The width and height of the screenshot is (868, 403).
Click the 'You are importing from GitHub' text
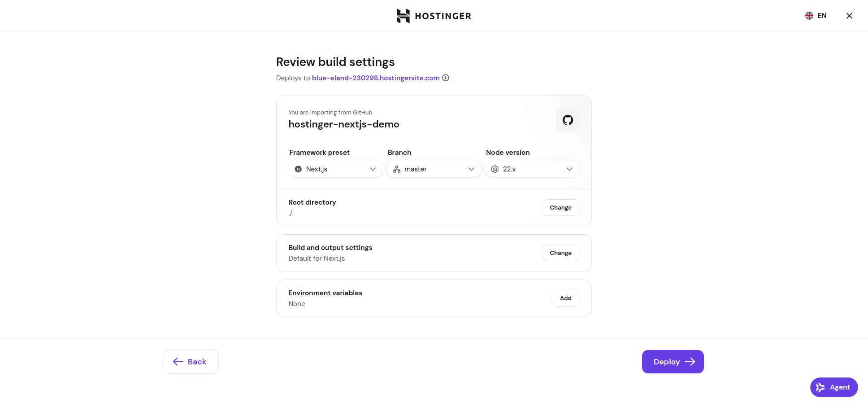tap(330, 113)
